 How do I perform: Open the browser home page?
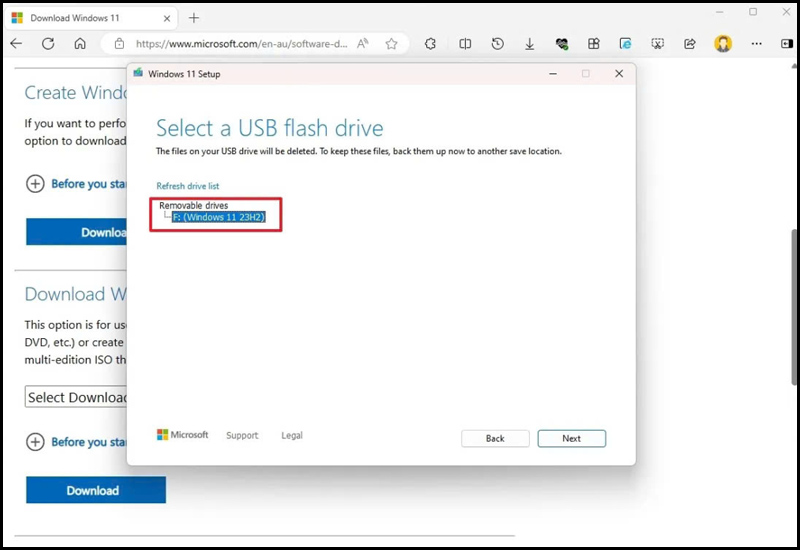[x=80, y=44]
